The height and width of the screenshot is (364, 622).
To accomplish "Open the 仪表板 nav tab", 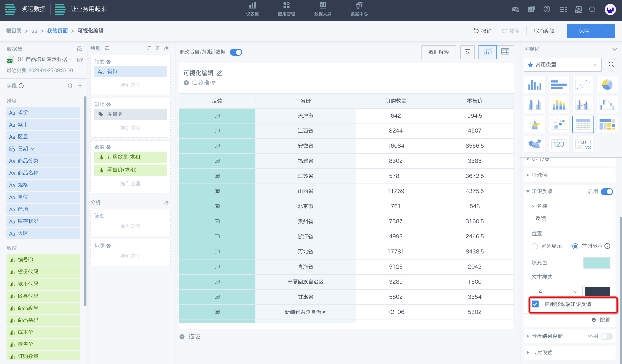I will pos(252,9).
